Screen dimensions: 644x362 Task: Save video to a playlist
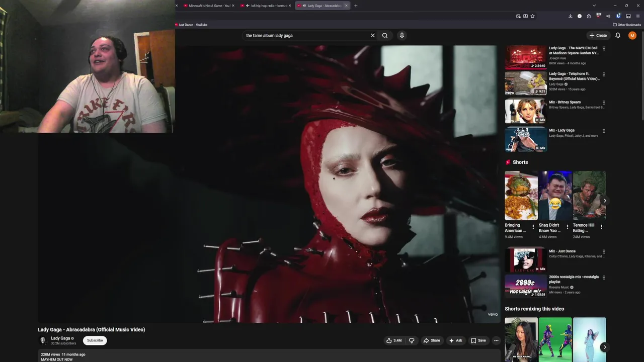click(x=478, y=340)
